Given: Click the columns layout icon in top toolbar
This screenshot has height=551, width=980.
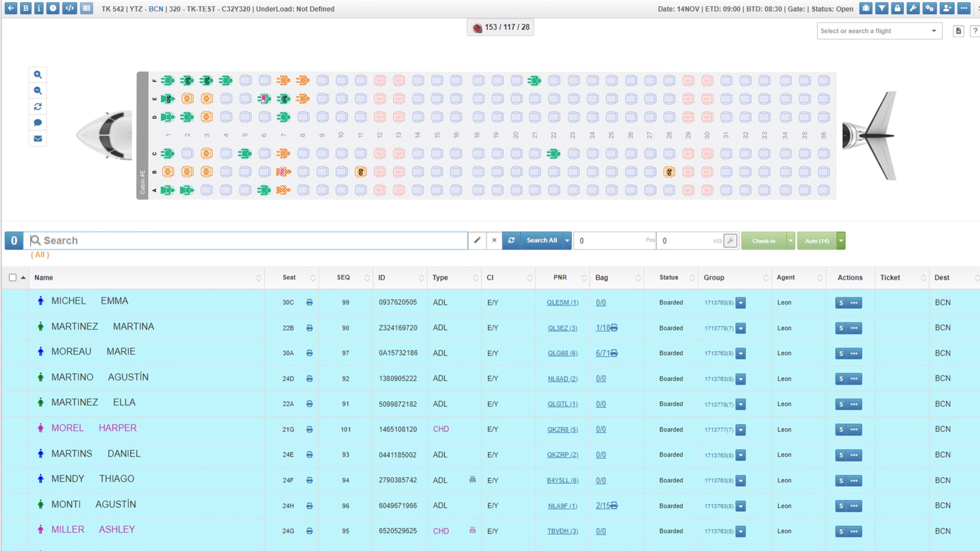Looking at the screenshot, I should click(x=86, y=8).
